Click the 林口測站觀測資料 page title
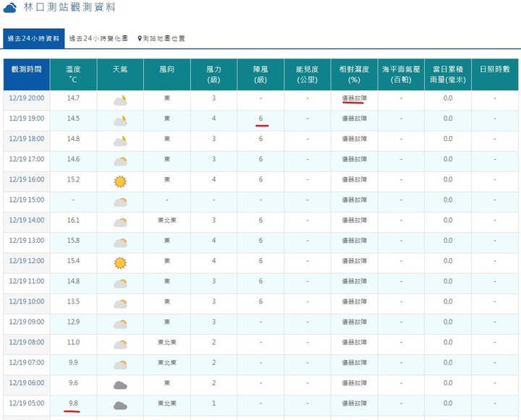Image resolution: width=521 pixels, height=420 pixels. pyautogui.click(x=69, y=7)
